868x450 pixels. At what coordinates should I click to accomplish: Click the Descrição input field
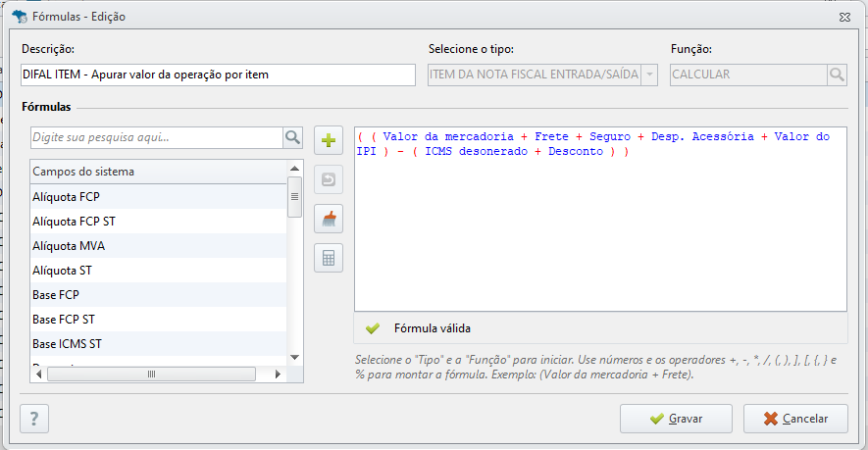click(218, 75)
